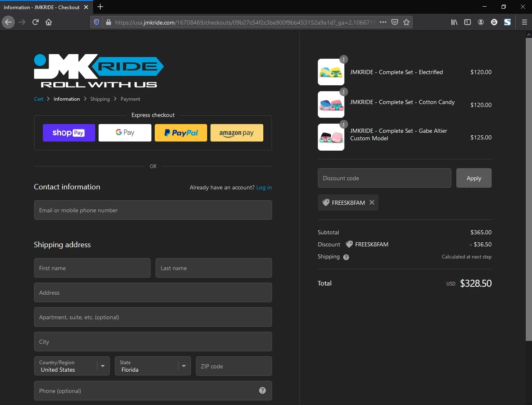
Task: Click the phone field help icon
Action: point(262,390)
